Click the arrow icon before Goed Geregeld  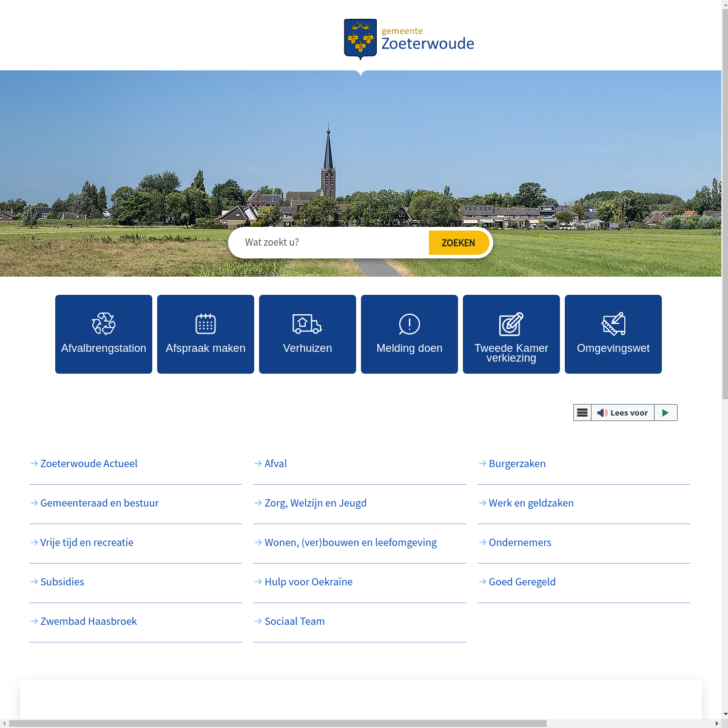coord(483,582)
